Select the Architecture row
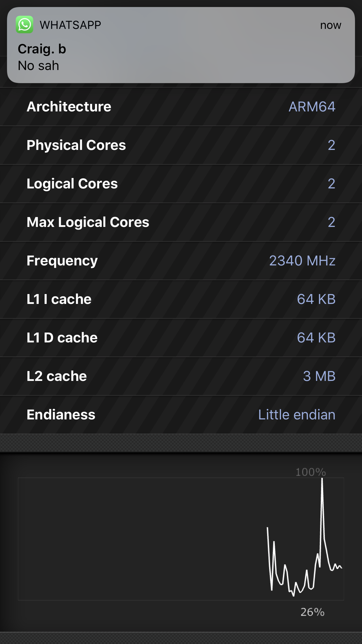Image resolution: width=362 pixels, height=644 pixels. 181,107
